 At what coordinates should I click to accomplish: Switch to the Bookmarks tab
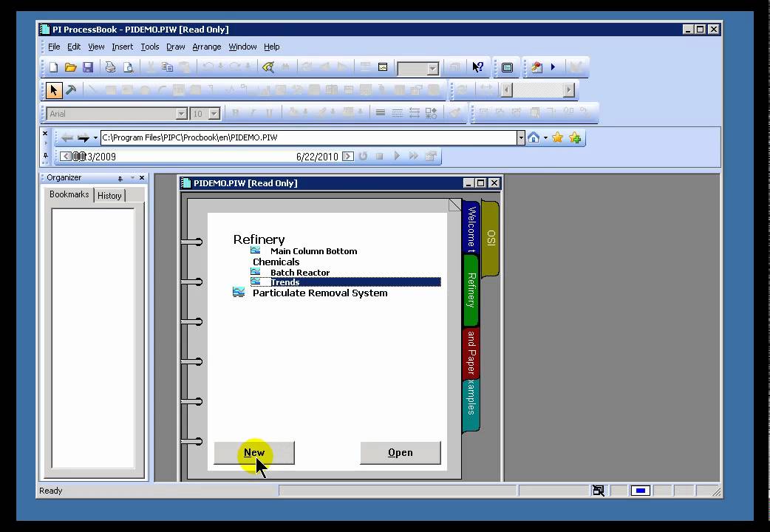(x=69, y=194)
